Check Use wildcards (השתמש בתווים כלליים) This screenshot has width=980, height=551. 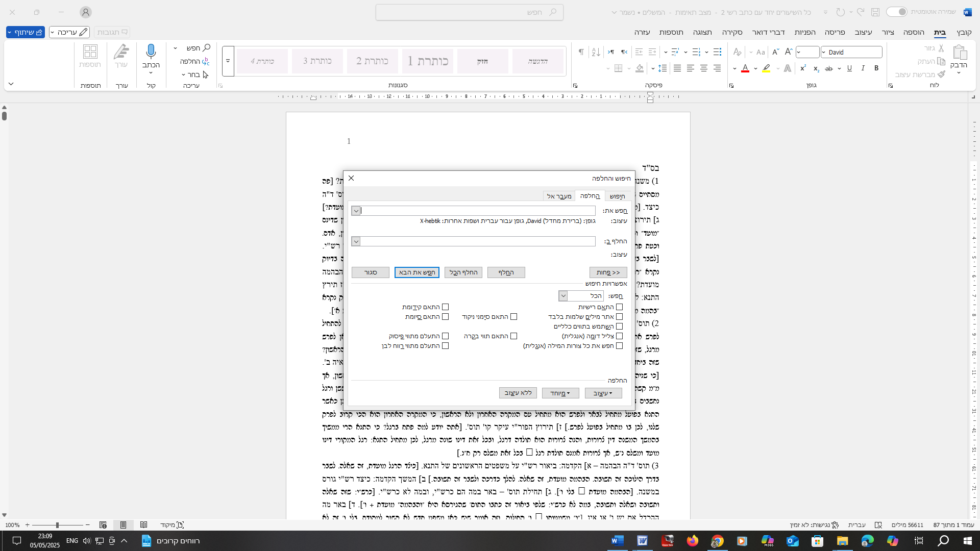(619, 327)
